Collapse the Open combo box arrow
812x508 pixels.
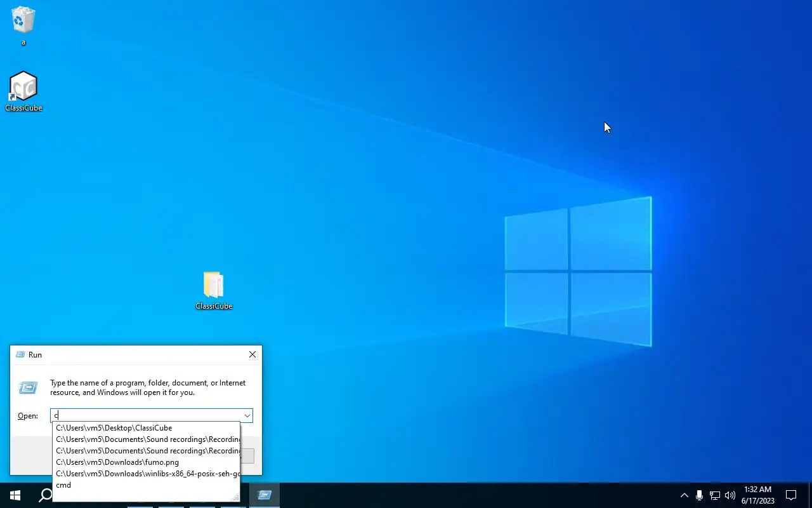247,416
